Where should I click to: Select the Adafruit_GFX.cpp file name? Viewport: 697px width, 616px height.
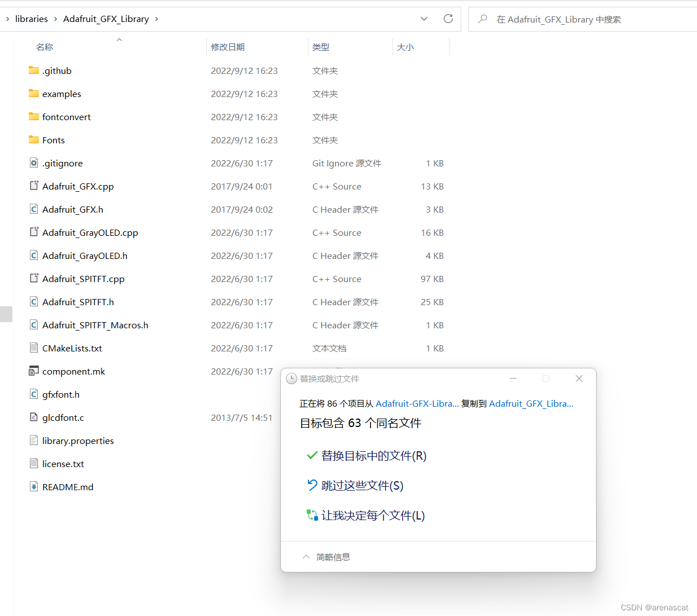[78, 186]
